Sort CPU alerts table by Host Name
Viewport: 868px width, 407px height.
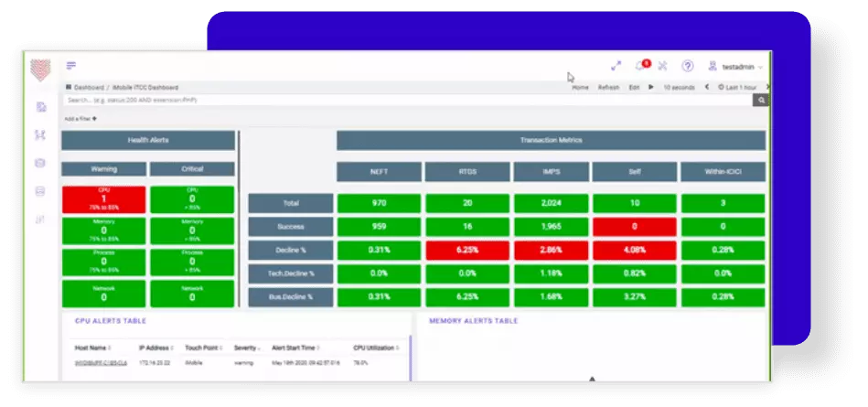point(92,348)
